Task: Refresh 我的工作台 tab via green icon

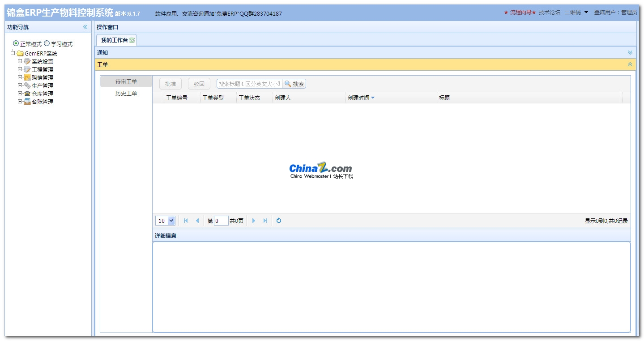Action: click(132, 40)
